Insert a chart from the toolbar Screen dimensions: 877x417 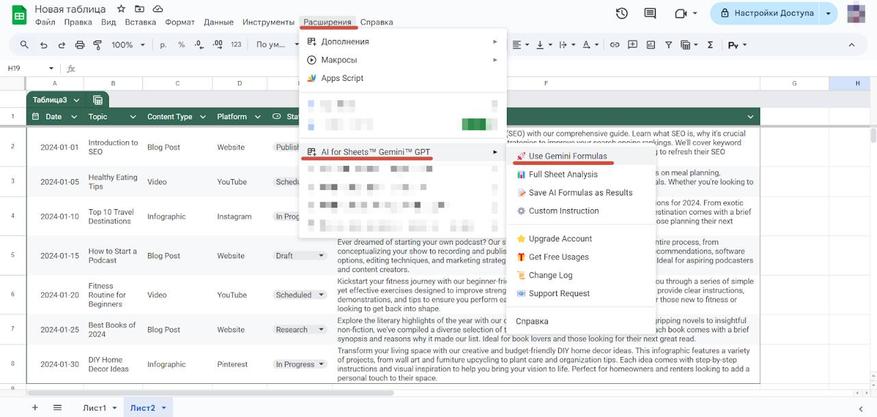[x=650, y=45]
